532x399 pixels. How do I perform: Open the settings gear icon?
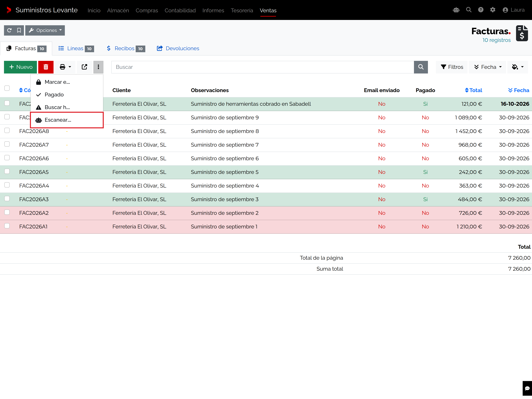pyautogui.click(x=493, y=10)
